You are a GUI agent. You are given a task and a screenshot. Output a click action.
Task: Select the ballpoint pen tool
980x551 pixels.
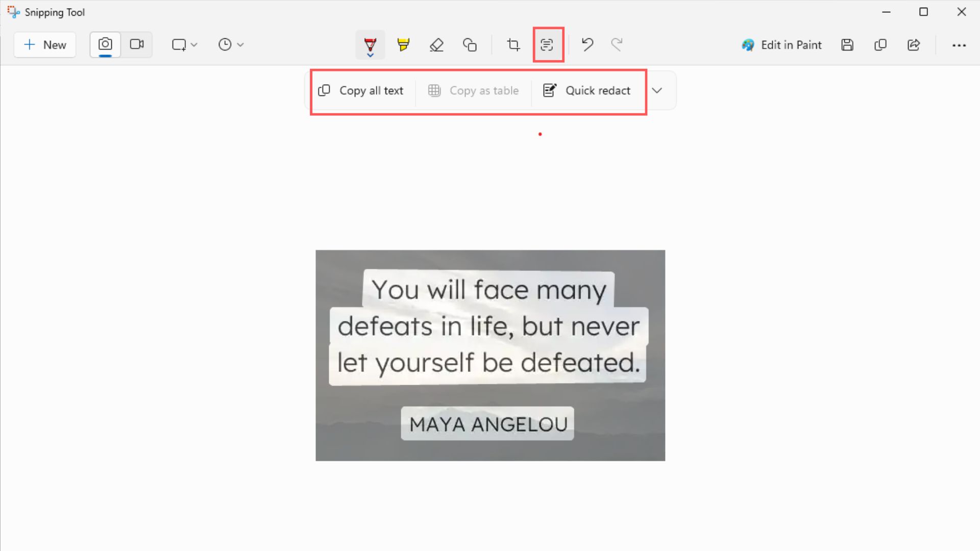click(370, 45)
